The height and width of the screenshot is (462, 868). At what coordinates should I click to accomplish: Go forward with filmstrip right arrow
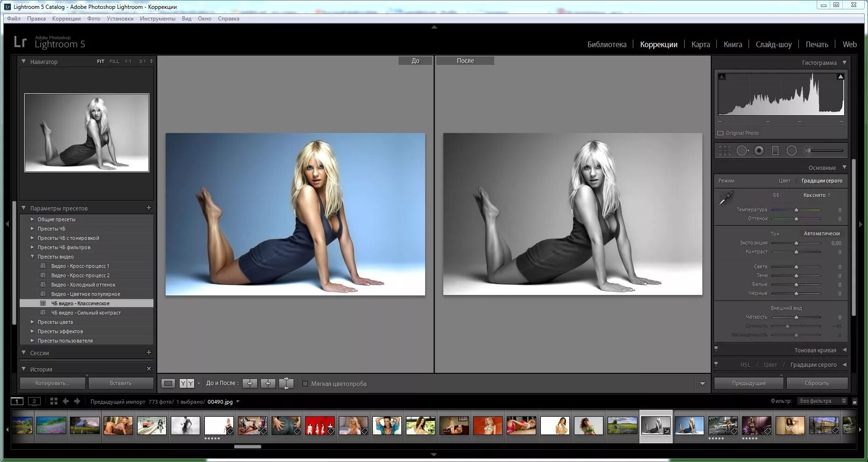click(x=77, y=401)
